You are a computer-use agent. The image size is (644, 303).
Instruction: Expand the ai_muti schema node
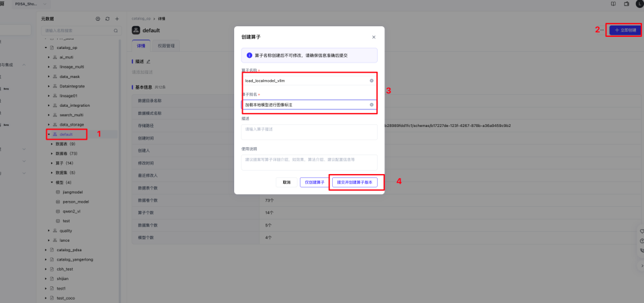(49, 57)
